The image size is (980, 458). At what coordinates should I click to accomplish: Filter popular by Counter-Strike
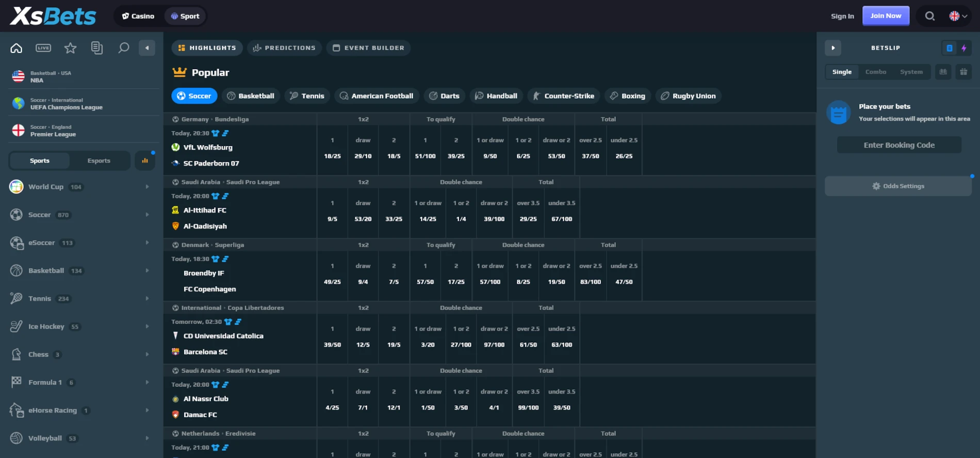click(563, 96)
